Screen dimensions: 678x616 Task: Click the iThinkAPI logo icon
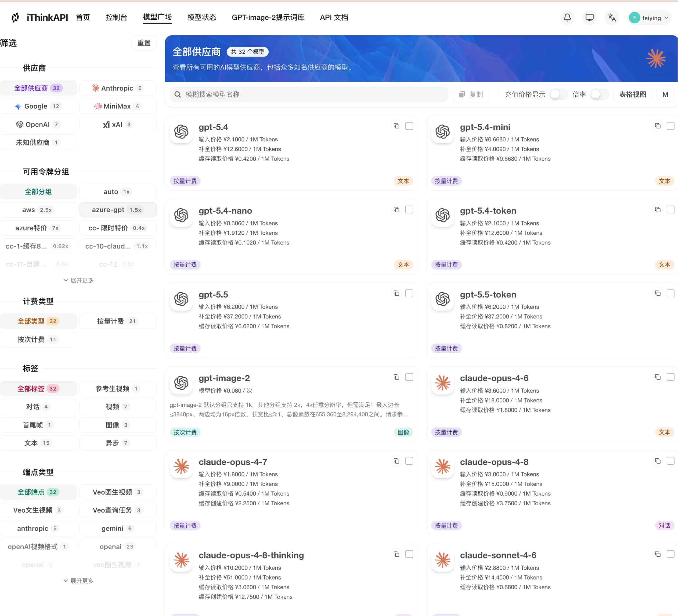[x=15, y=17]
